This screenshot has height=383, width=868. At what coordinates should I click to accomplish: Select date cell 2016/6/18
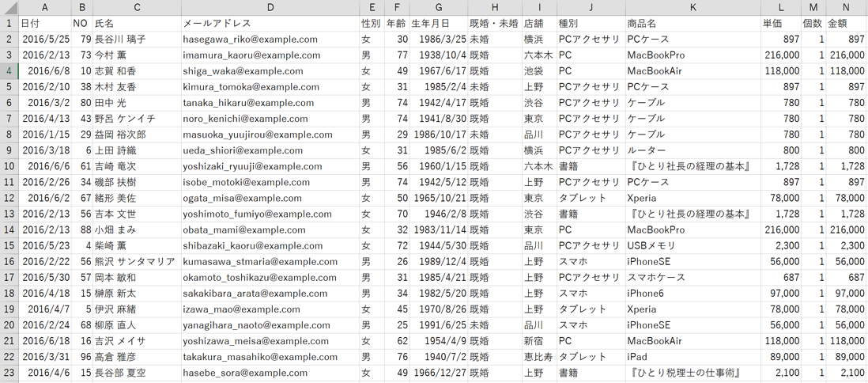tap(45, 341)
